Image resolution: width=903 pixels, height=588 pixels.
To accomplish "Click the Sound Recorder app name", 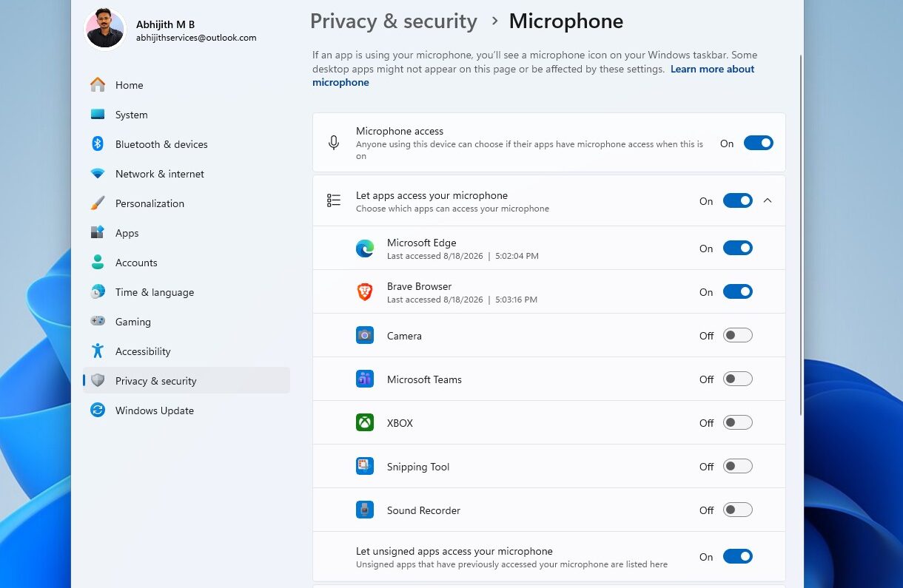I will point(423,510).
